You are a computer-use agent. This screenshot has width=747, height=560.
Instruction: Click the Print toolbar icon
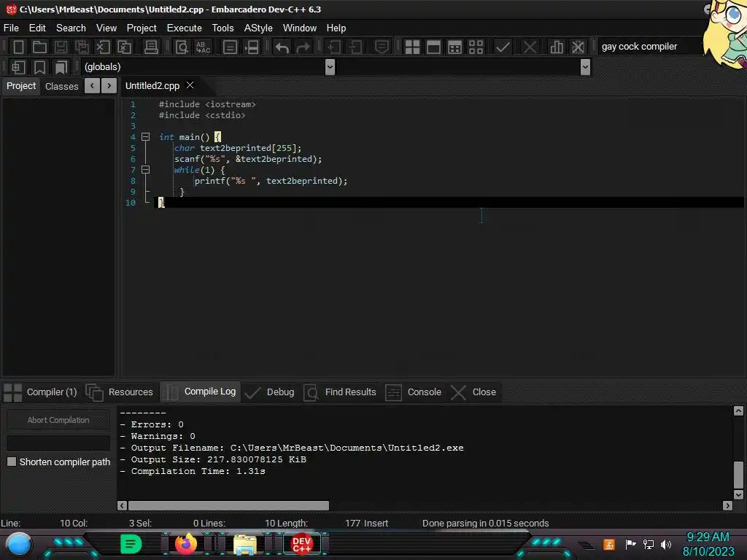151,47
